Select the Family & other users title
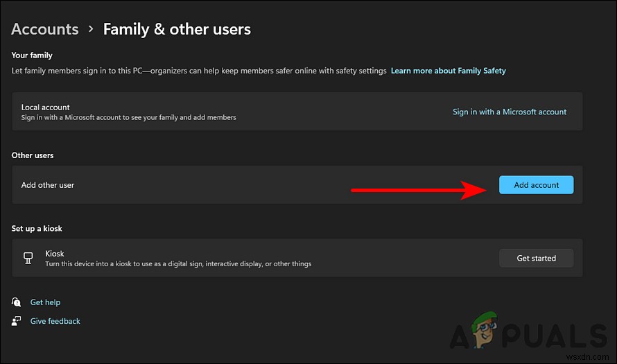The height and width of the screenshot is (364, 617). (177, 29)
